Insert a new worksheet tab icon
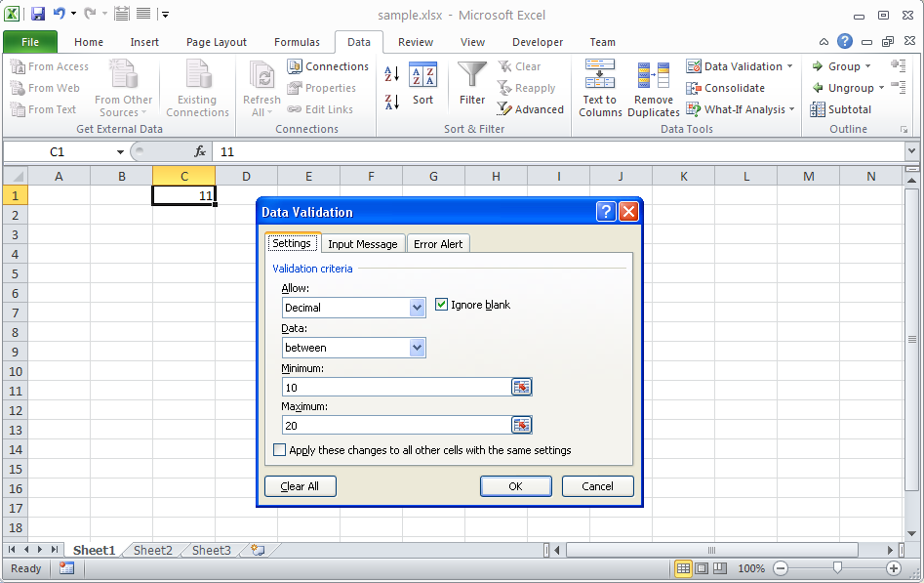Viewport: 924px width, 583px height. (x=258, y=550)
